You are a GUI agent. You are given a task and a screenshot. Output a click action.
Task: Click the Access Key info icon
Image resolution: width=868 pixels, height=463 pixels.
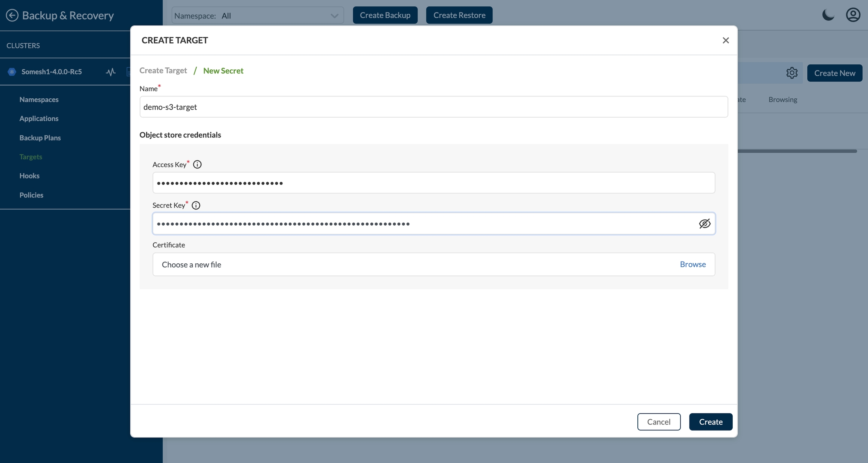[197, 164]
